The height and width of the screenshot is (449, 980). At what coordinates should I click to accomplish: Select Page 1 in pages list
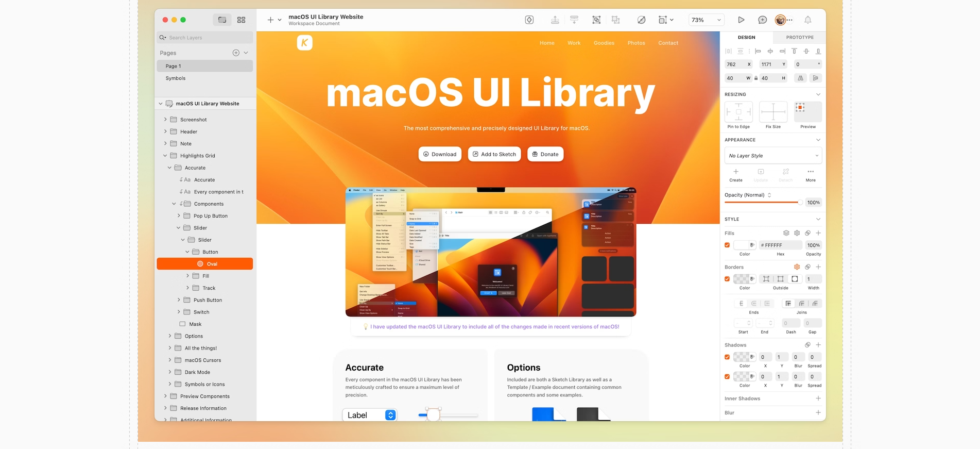click(204, 66)
